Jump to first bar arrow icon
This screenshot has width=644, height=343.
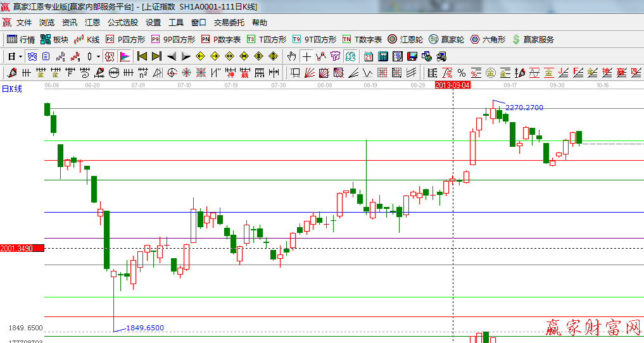[x=142, y=56]
